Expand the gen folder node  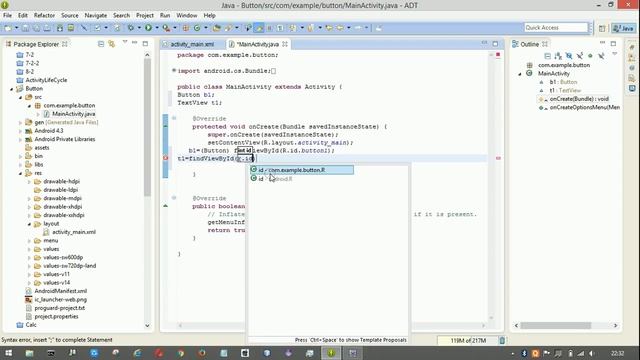(20, 122)
